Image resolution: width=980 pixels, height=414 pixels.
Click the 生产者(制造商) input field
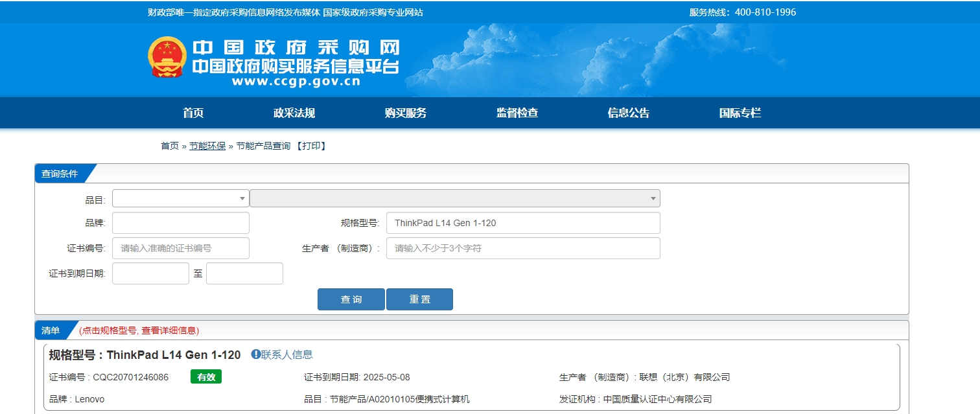[x=523, y=248]
